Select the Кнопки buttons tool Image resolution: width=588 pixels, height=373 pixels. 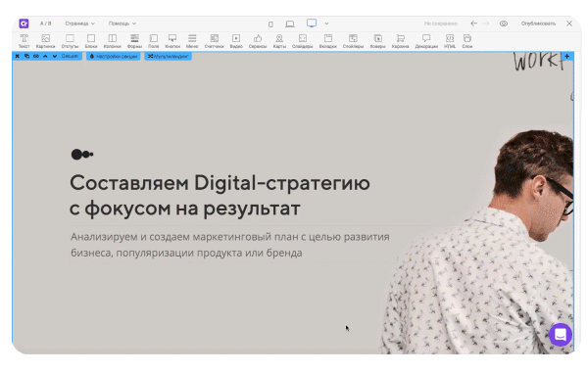pyautogui.click(x=172, y=41)
